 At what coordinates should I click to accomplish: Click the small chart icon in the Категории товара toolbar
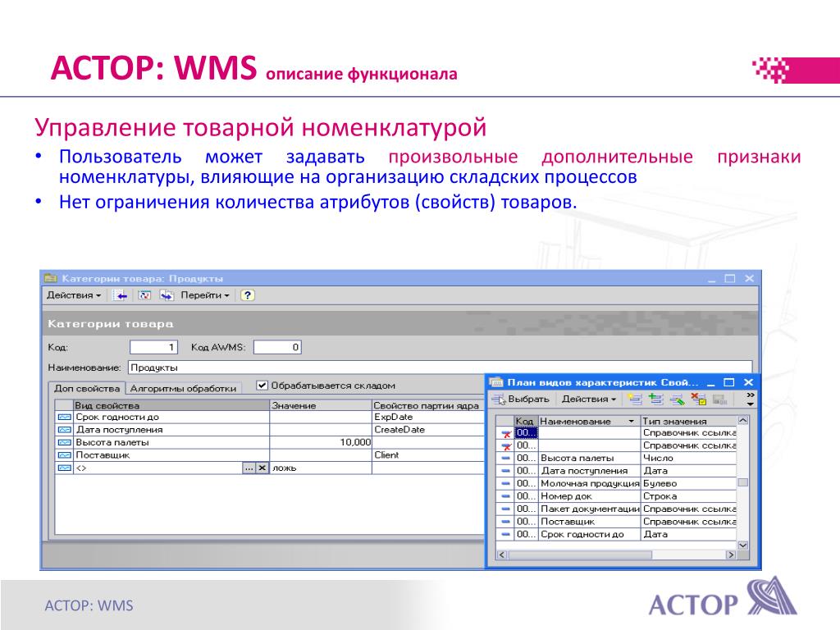(x=144, y=295)
